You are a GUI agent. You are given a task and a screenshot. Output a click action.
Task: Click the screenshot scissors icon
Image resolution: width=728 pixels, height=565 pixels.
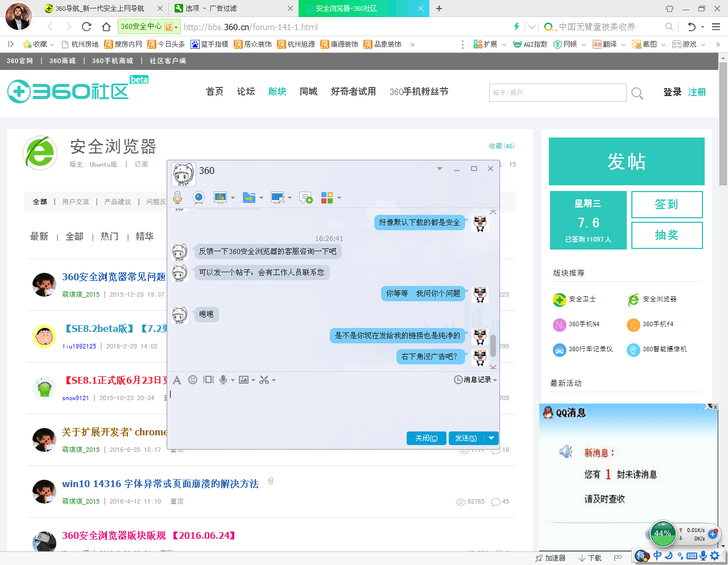(264, 380)
